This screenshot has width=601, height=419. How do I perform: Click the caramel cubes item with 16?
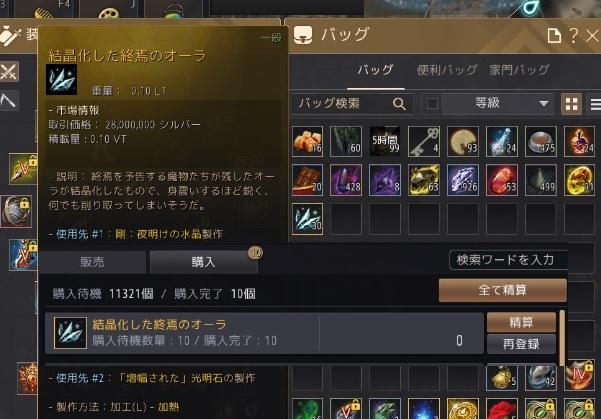pyautogui.click(x=307, y=141)
